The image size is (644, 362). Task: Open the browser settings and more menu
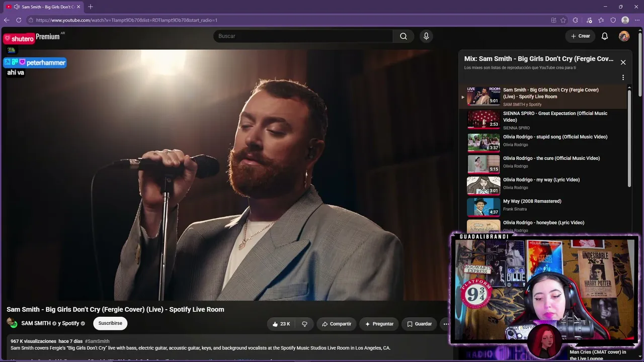pos(637,20)
